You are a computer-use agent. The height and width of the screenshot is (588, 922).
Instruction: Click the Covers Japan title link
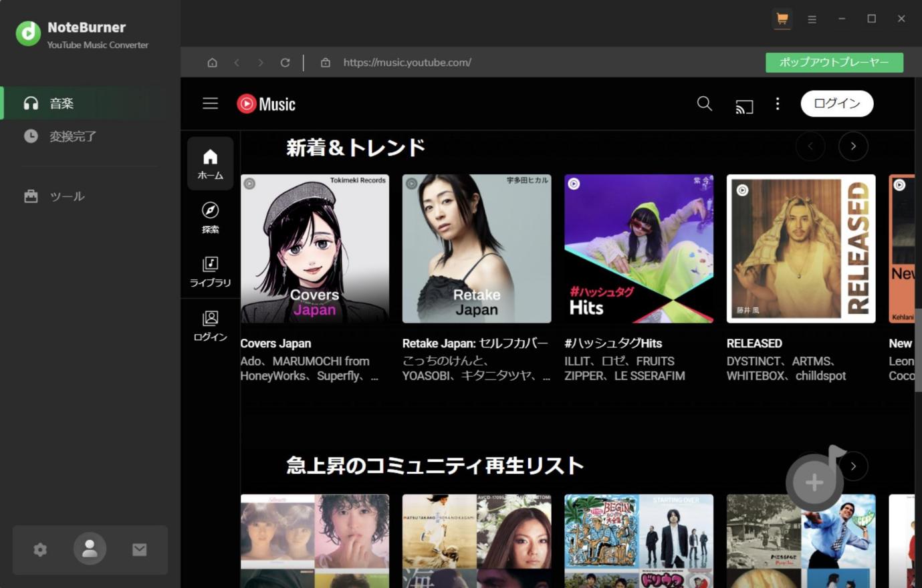[x=275, y=343]
